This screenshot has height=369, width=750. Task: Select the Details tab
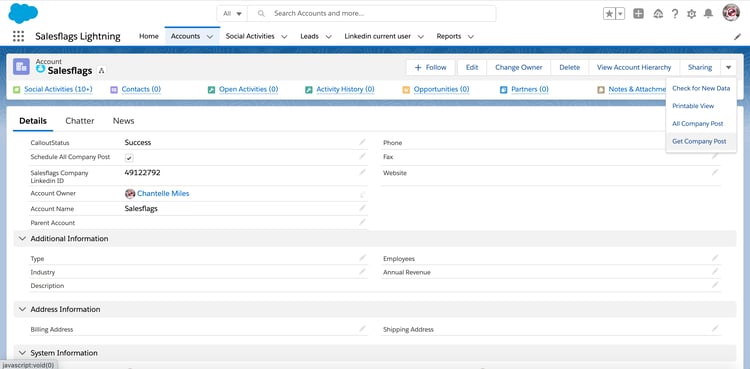(33, 121)
